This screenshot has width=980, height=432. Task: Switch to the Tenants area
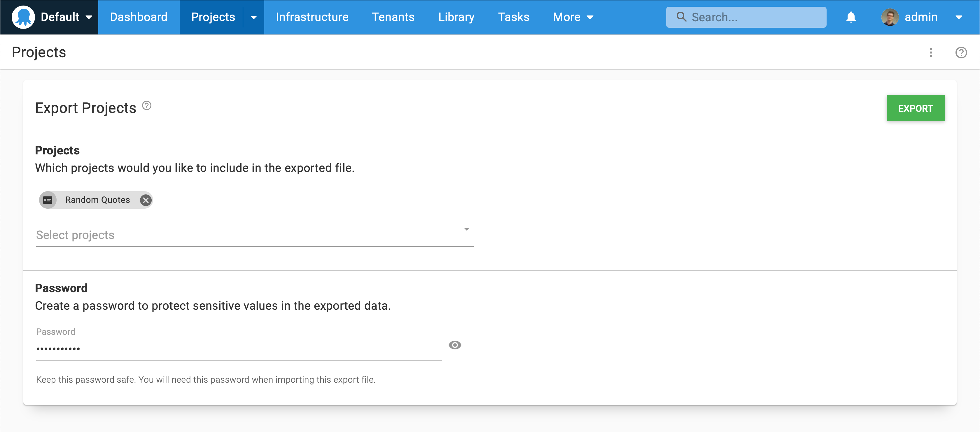pyautogui.click(x=393, y=17)
